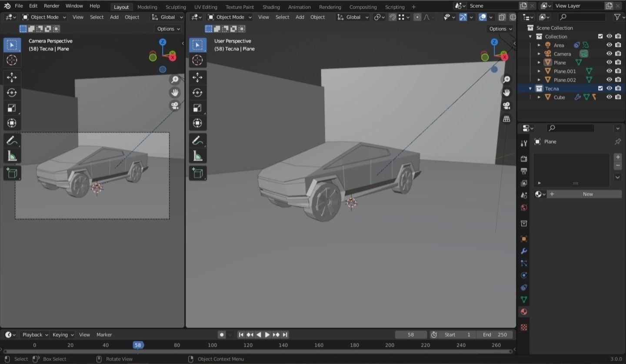Image resolution: width=626 pixels, height=364 pixels.
Task: Uncheck the Collection exclude checkbox
Action: [x=600, y=36]
